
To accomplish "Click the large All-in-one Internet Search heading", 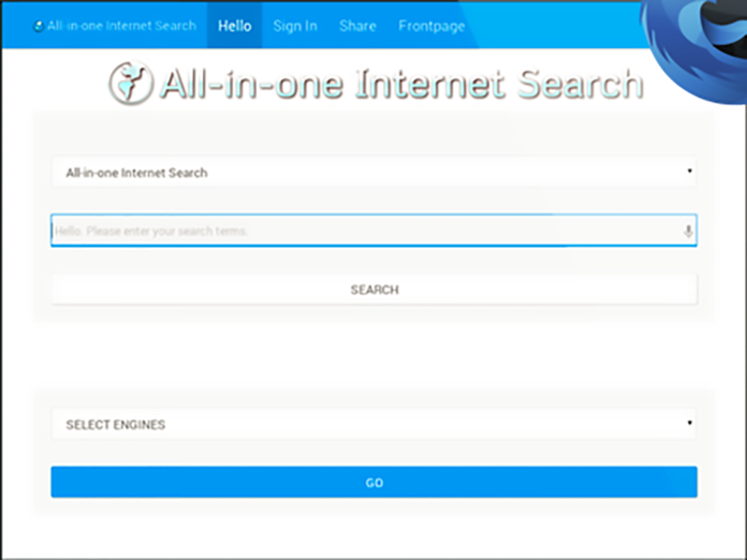I will [x=400, y=84].
